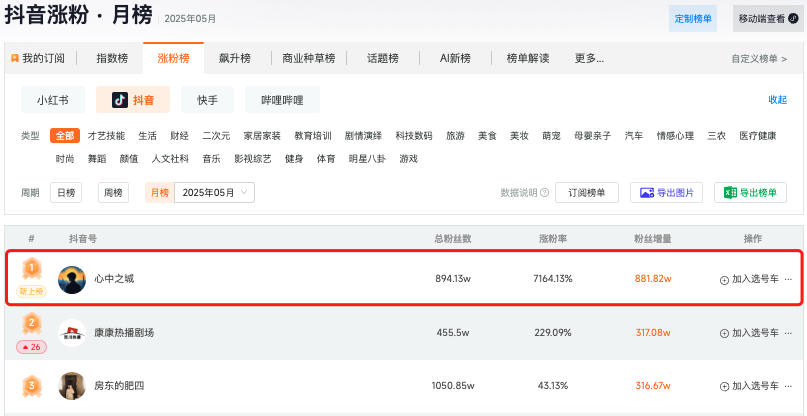Image resolution: width=807 pixels, height=416 pixels.
Task: Click the plus icon for 房东的肥四 row
Action: pos(724,387)
